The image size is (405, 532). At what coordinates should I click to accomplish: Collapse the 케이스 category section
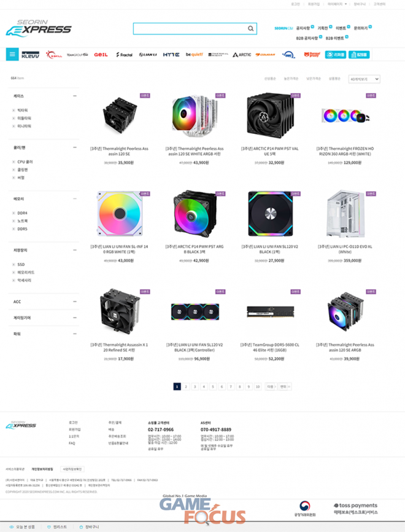click(75, 96)
